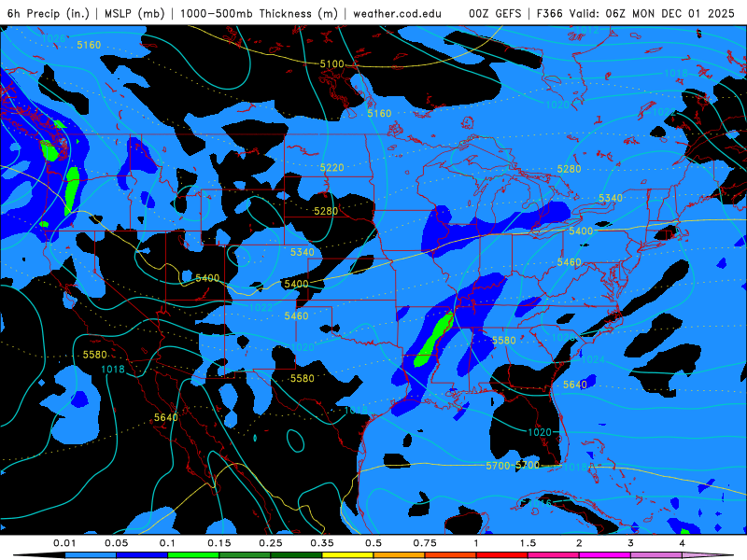
Task: Click the light blue 0.01–0.05 legend swatch
Action: point(91,555)
